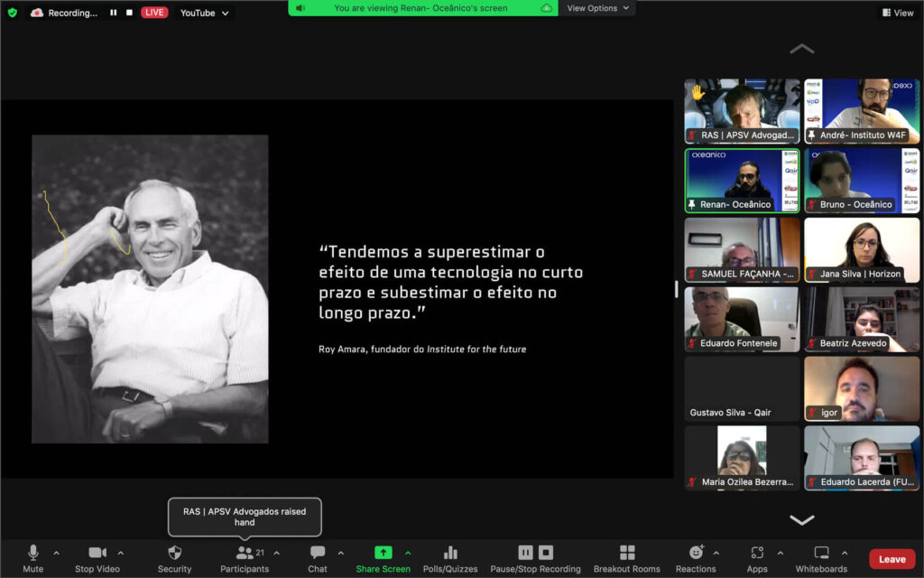Open the View layout menu
The height and width of the screenshot is (578, 924).
(897, 13)
